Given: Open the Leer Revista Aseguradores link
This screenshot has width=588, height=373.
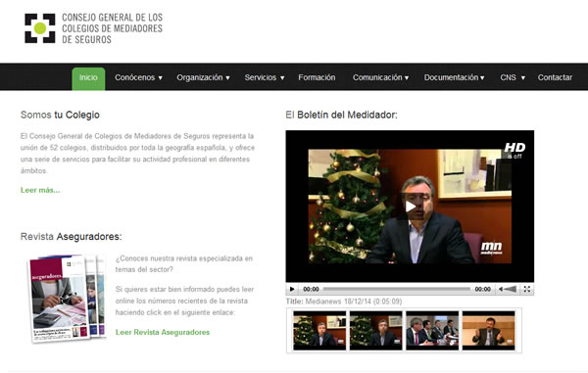Looking at the screenshot, I should (x=163, y=332).
